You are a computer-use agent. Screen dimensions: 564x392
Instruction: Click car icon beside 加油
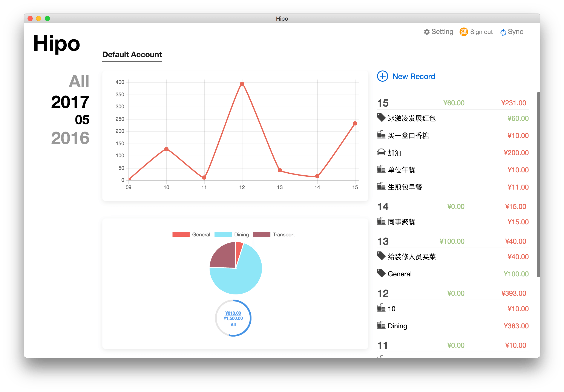tap(381, 152)
